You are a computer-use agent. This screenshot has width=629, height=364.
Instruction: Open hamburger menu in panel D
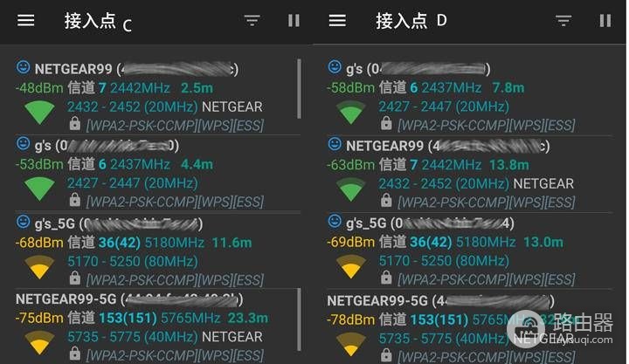click(x=337, y=20)
